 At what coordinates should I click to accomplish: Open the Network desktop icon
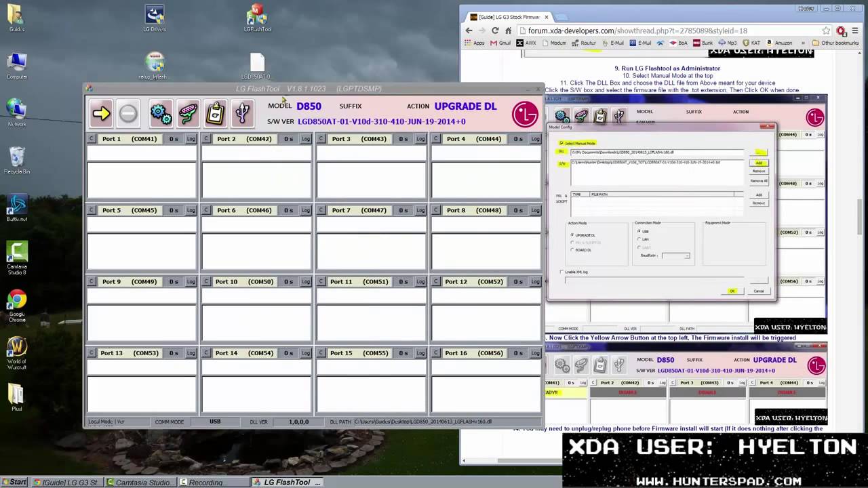click(x=16, y=114)
